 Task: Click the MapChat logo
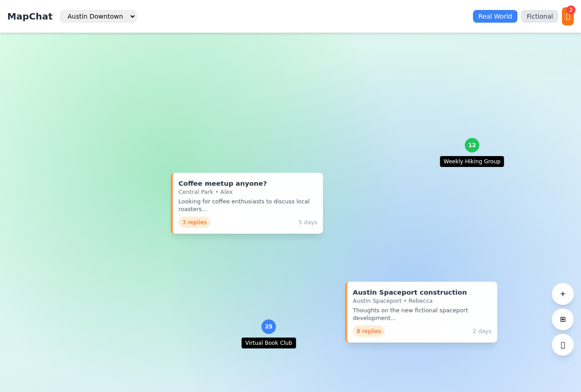30,16
